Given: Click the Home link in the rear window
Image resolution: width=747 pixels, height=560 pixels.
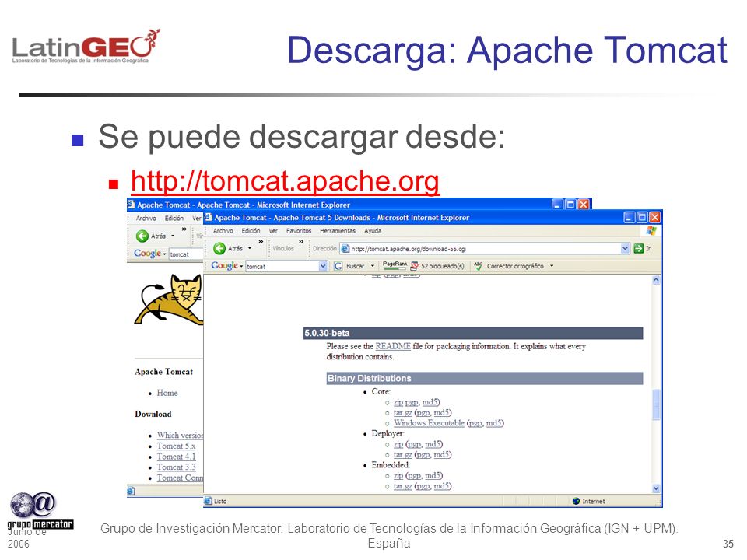Looking at the screenshot, I should point(167,393).
